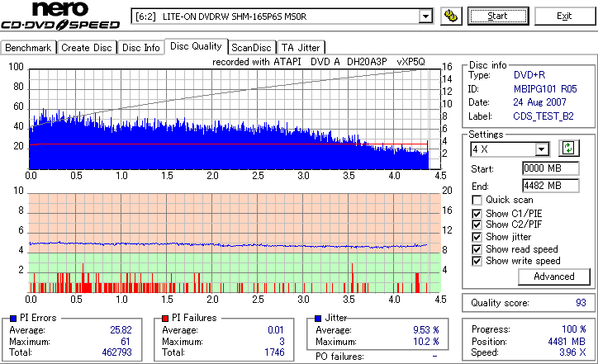Select the Disc Quality tab
The image size is (598, 364).
(196, 46)
